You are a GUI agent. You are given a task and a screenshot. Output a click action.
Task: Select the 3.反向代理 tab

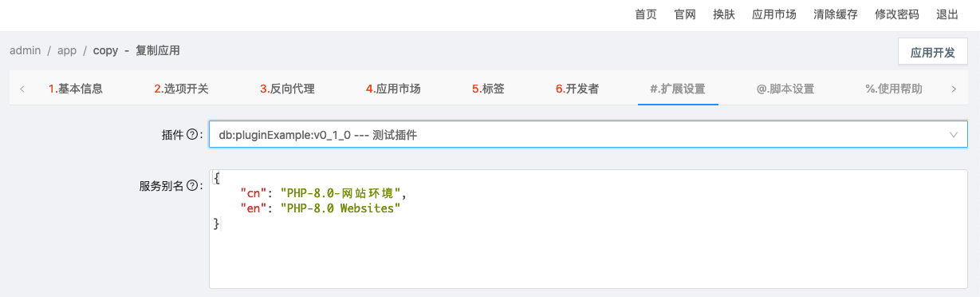coord(288,89)
